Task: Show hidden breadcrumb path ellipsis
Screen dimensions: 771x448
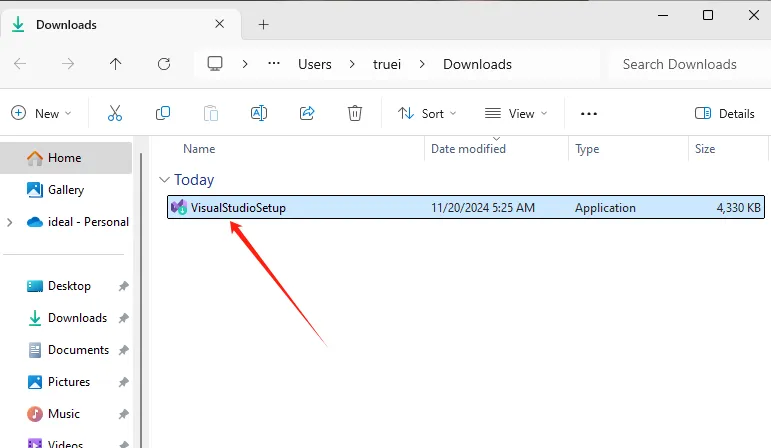Action: 274,63
